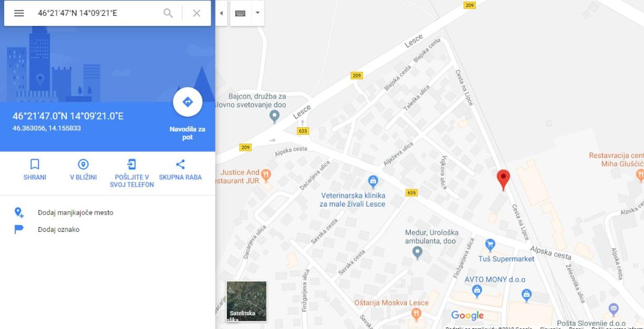Viewport: 644px width, 329px height.
Task: Click the search magnifier icon
Action: pyautogui.click(x=168, y=13)
